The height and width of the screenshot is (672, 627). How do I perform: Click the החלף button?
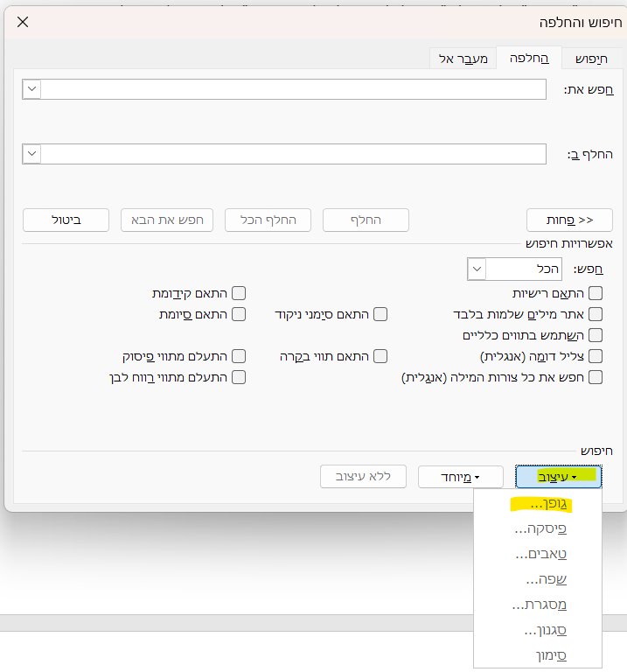(366, 220)
